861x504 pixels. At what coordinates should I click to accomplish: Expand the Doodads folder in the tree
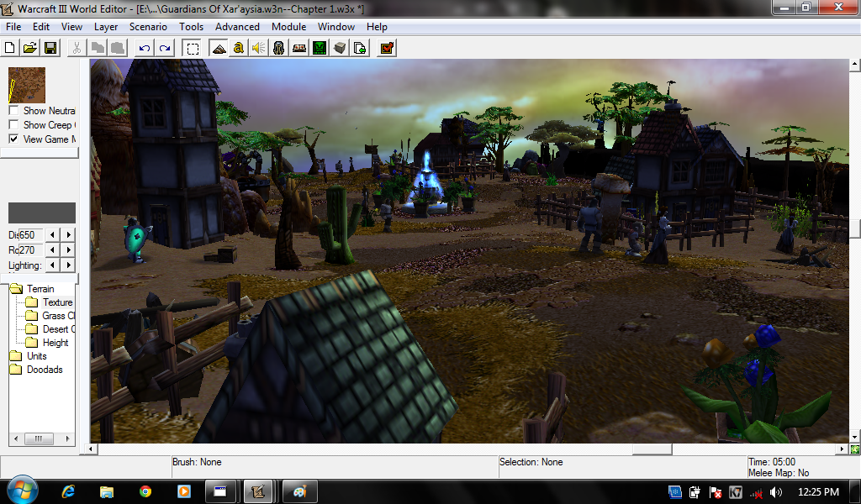[36, 369]
